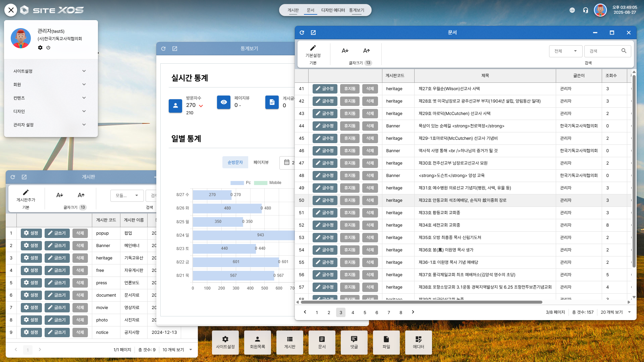Click 글쓰기 for heritage board
Screen dimensions: 644x362
tap(57, 258)
